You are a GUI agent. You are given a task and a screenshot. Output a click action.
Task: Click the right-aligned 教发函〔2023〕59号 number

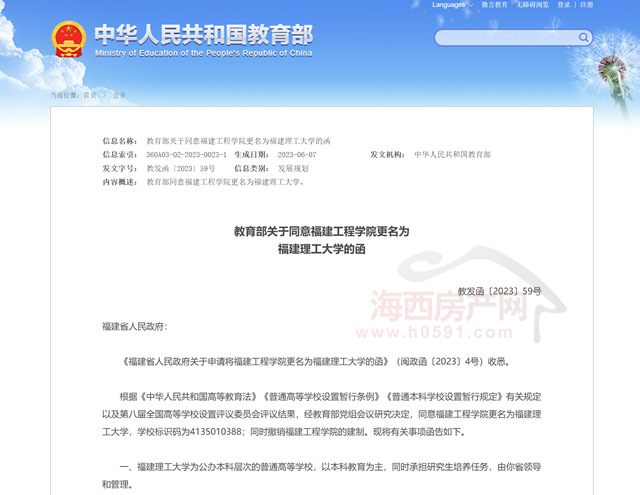[x=499, y=291]
